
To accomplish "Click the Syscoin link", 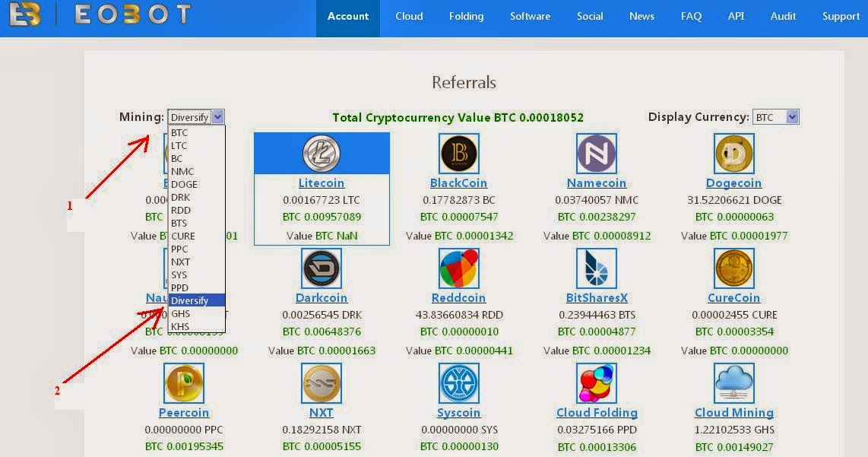I will tap(459, 413).
